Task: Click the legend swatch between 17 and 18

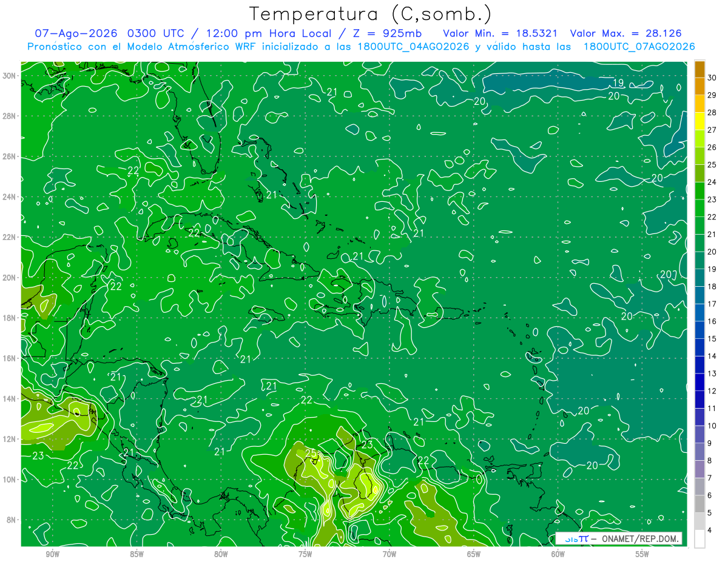Action: pos(699,295)
